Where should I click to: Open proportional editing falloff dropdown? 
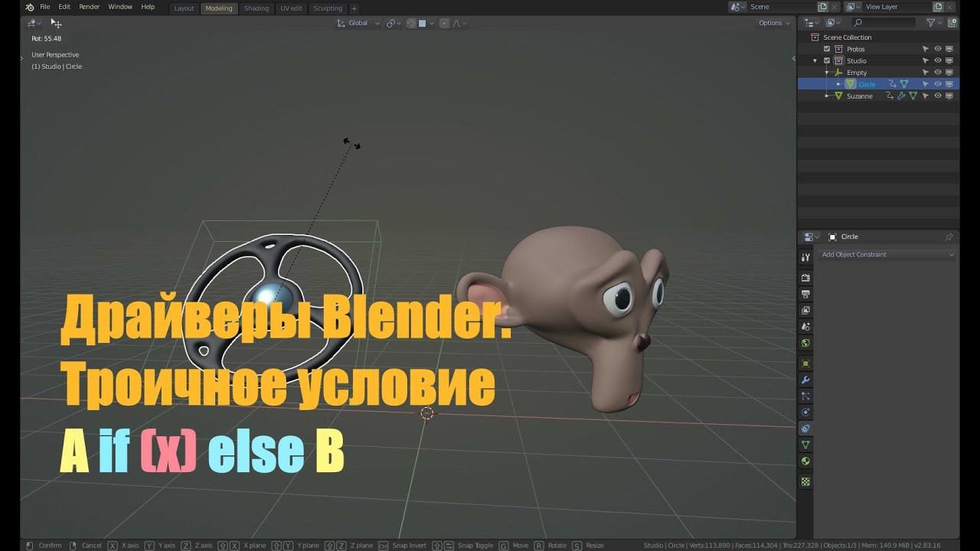click(x=459, y=23)
